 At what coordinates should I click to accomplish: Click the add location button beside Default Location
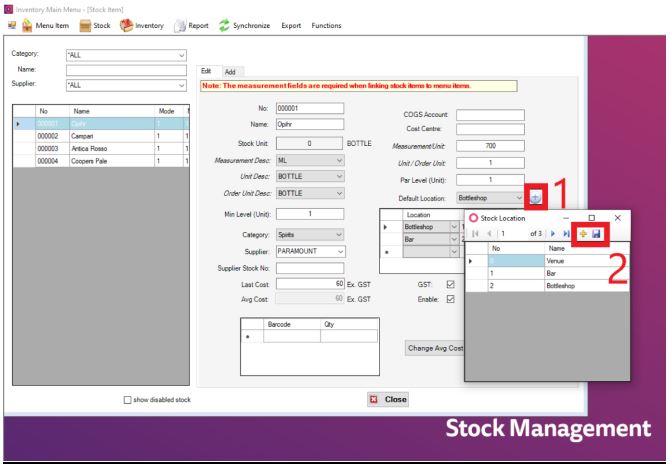(x=537, y=198)
